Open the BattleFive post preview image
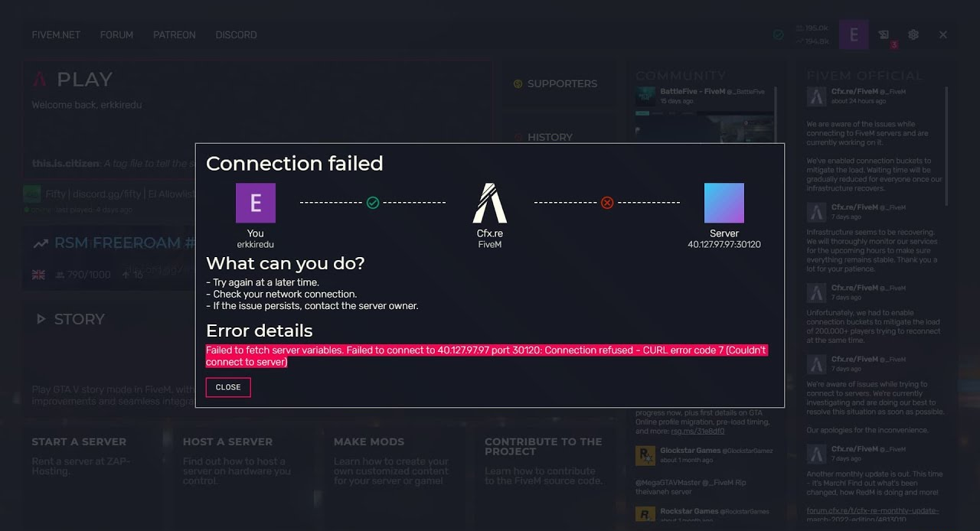Image resolution: width=980 pixels, height=531 pixels. (705, 128)
